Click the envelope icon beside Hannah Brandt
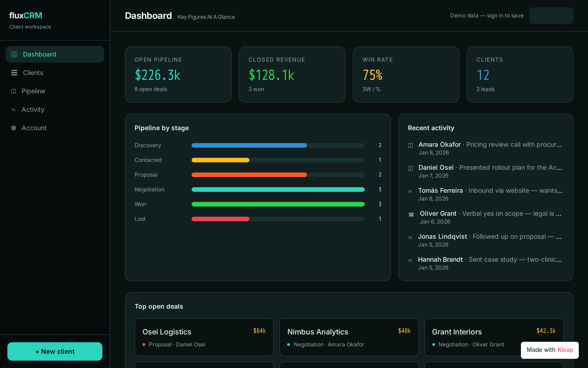Image resolution: width=588 pixels, height=368 pixels. 410,260
